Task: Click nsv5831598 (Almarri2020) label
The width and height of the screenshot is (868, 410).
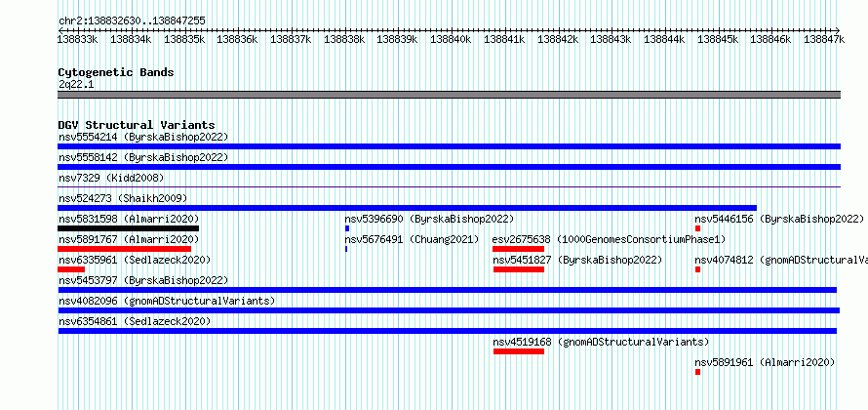Action: 129,219
